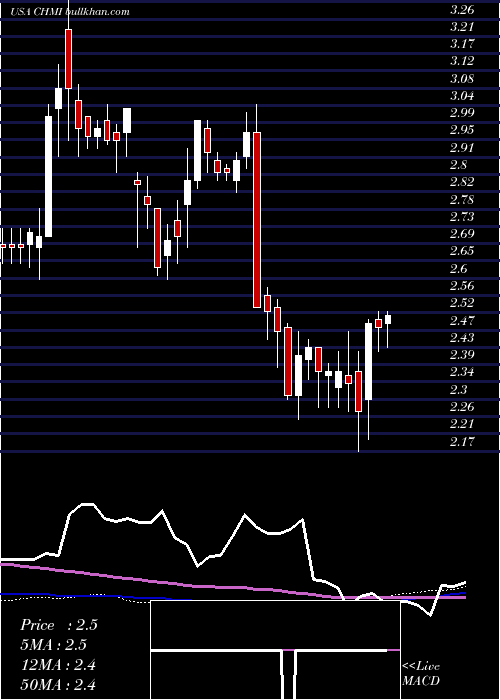Viewport: 500px width, 700px height.
Task: Click the '50MA : 2.4' readout
Action: (x=58, y=684)
